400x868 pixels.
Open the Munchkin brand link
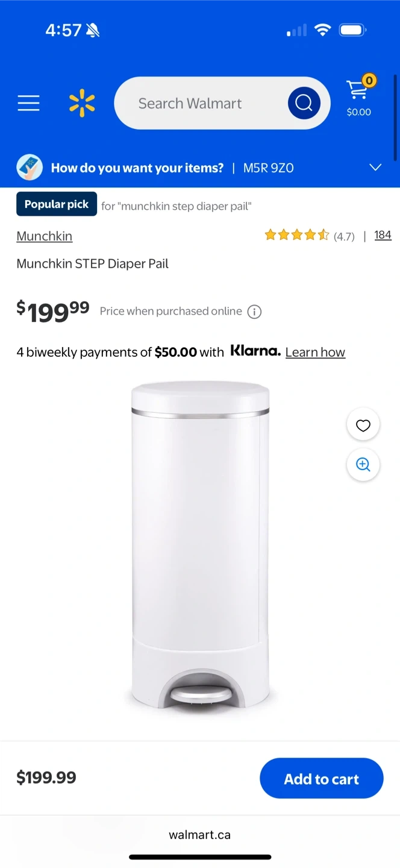coord(45,236)
